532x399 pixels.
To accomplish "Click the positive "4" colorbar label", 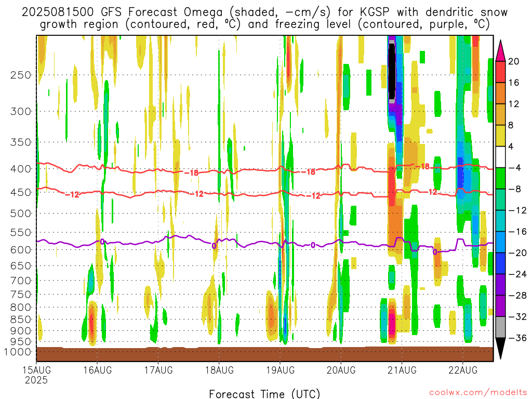I will click(x=511, y=147).
